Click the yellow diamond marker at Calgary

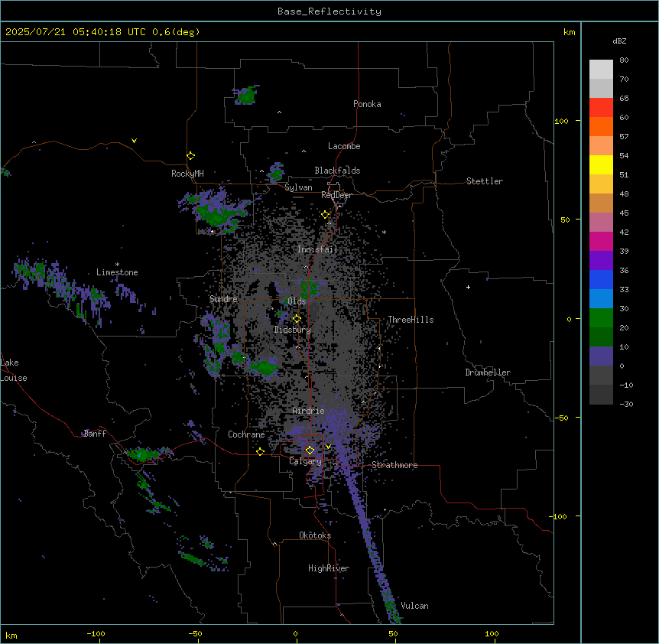[x=310, y=450]
